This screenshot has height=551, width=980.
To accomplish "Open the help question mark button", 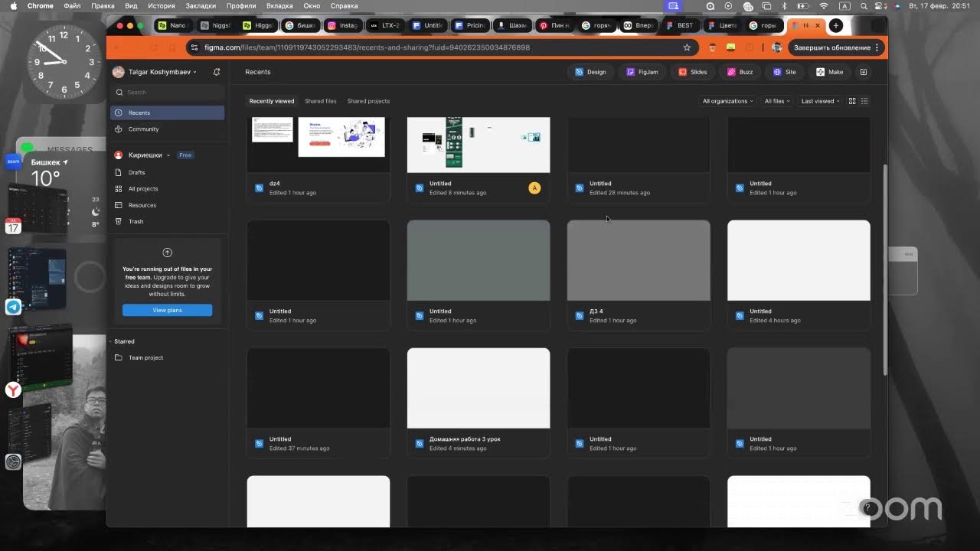I will [867, 507].
